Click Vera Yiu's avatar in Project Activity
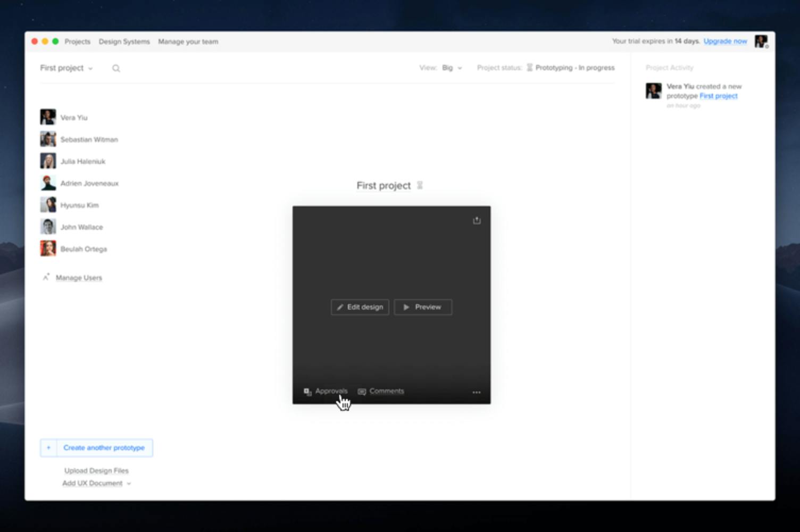 (x=653, y=90)
